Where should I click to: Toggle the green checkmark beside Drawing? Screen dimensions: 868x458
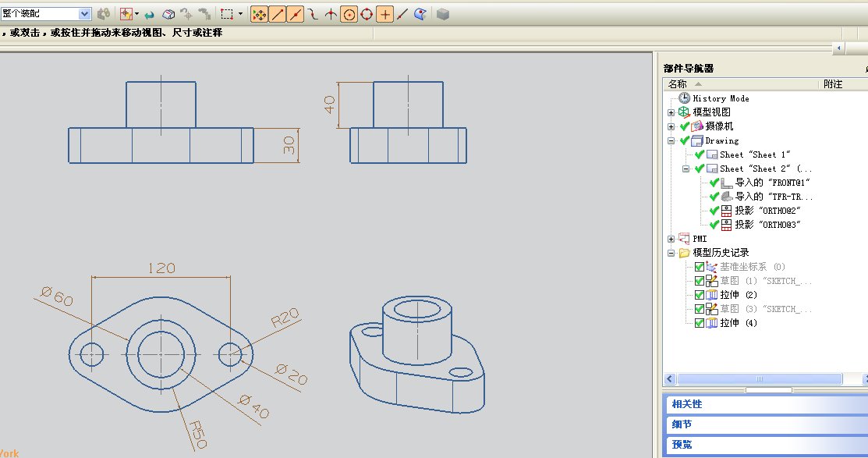(x=685, y=140)
